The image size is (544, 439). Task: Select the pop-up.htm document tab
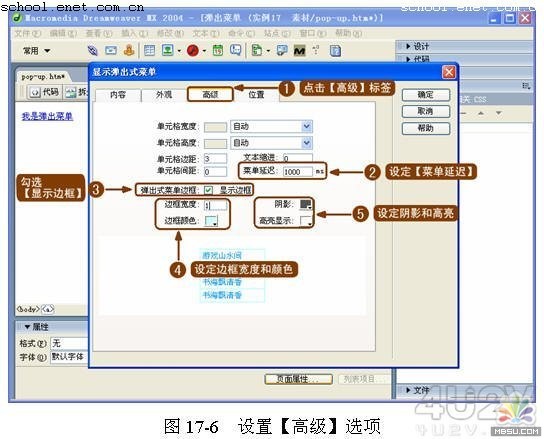coord(43,77)
